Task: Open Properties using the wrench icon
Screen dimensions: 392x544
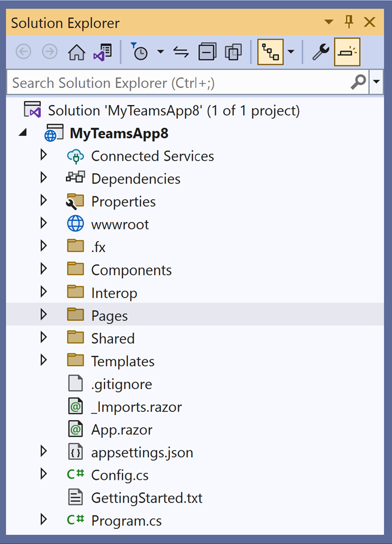Action: coord(320,52)
